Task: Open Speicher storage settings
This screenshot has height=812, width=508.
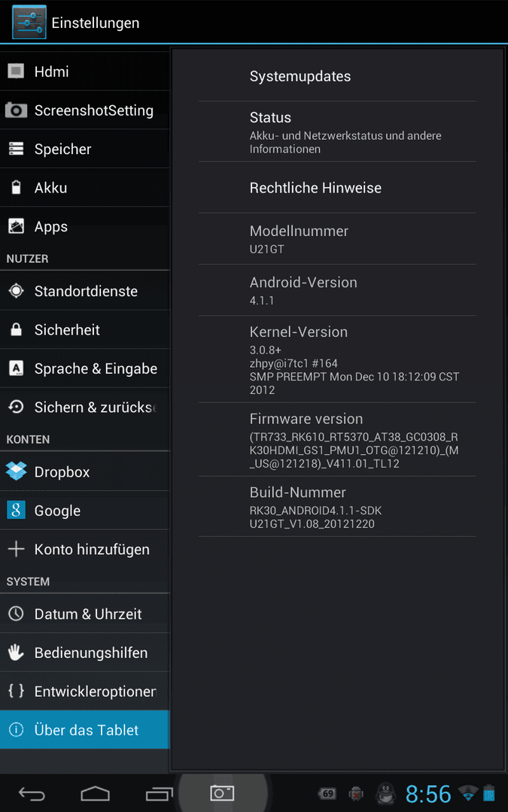Action: point(85,149)
